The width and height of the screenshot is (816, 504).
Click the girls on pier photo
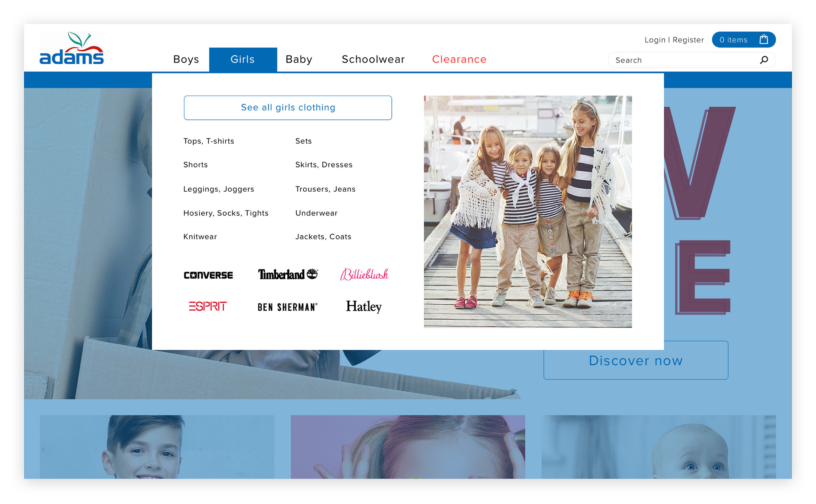pyautogui.click(x=527, y=212)
